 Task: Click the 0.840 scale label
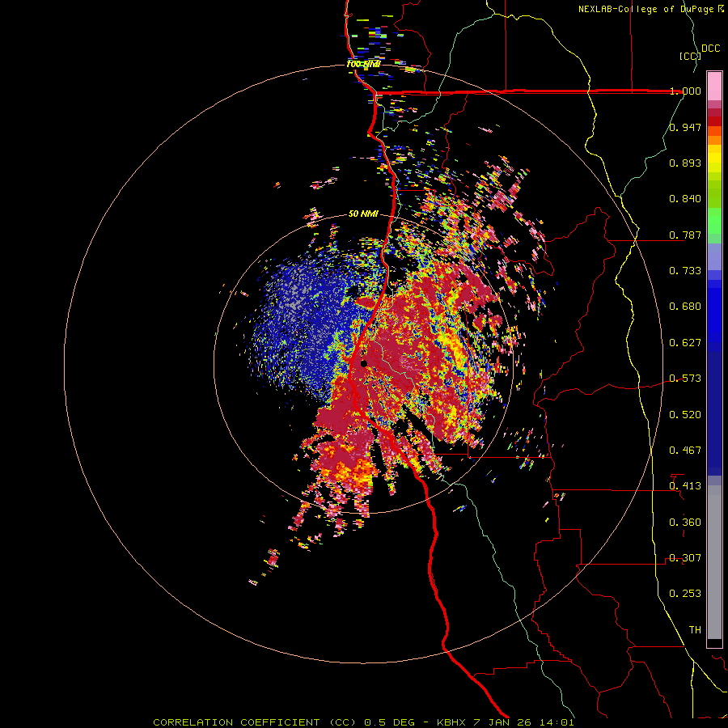pyautogui.click(x=685, y=199)
